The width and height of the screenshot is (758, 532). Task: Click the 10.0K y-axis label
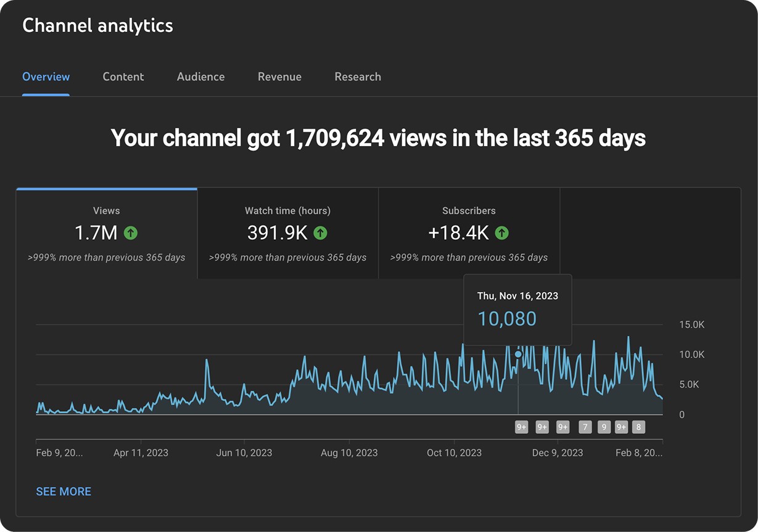tap(691, 354)
